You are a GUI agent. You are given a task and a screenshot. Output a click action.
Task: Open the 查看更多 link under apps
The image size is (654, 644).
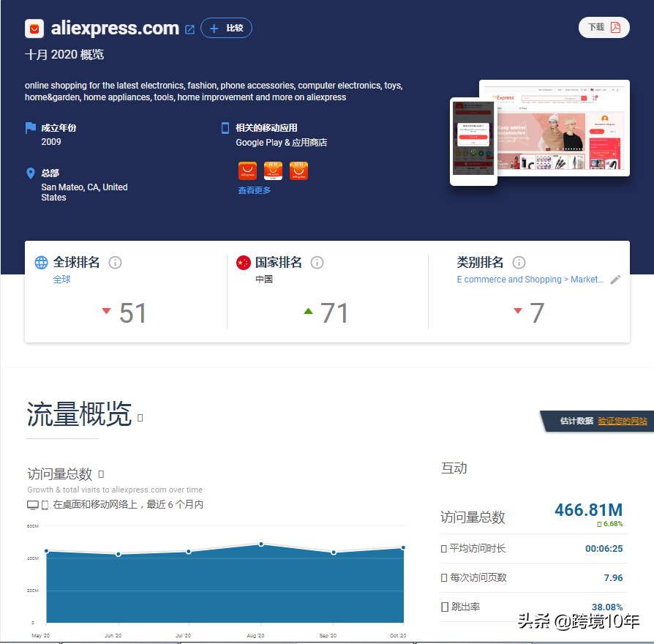(254, 190)
